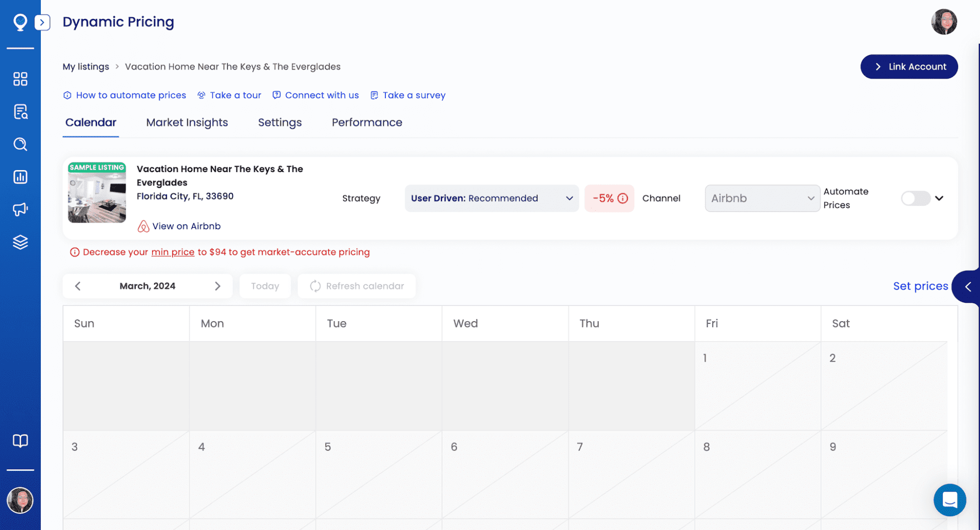Open the Strategy User Driven dropdown
The width and height of the screenshot is (980, 530).
click(x=491, y=198)
